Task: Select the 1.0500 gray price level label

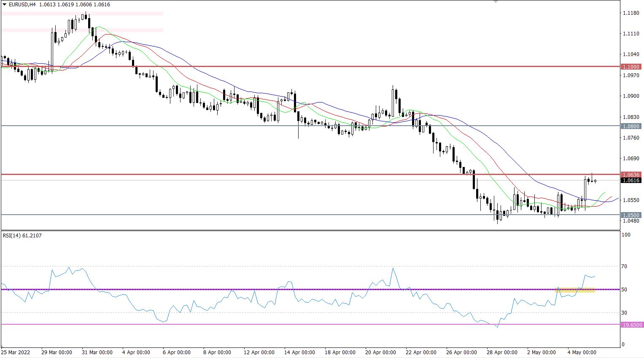Action: coord(631,215)
